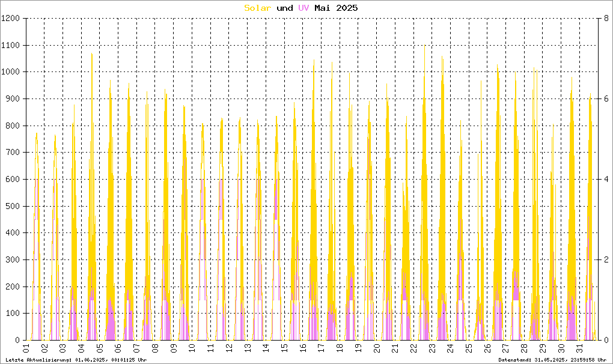Click day label 09 on the x-axis
This screenshot has height=364, width=613.
tap(174, 348)
